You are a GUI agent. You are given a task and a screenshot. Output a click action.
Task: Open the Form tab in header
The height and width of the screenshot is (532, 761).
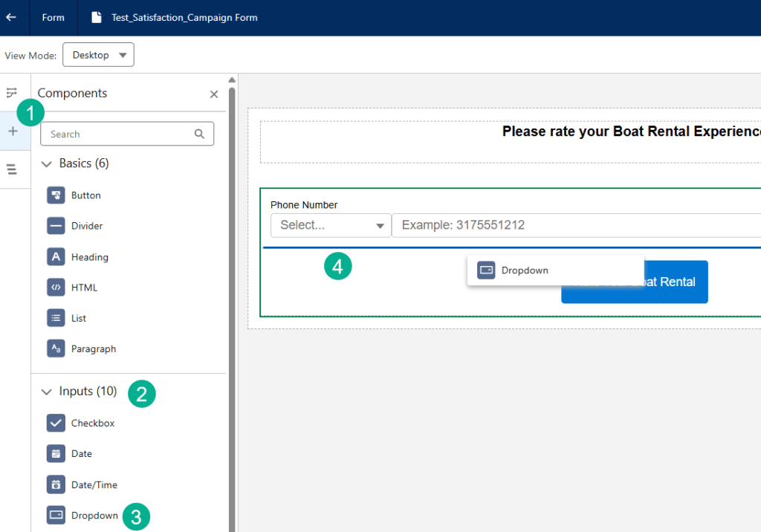pyautogui.click(x=53, y=17)
